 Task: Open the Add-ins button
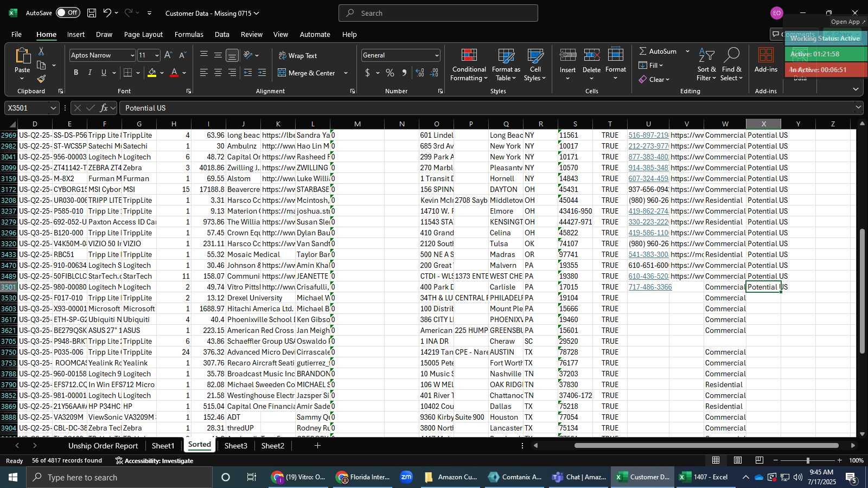click(766, 60)
